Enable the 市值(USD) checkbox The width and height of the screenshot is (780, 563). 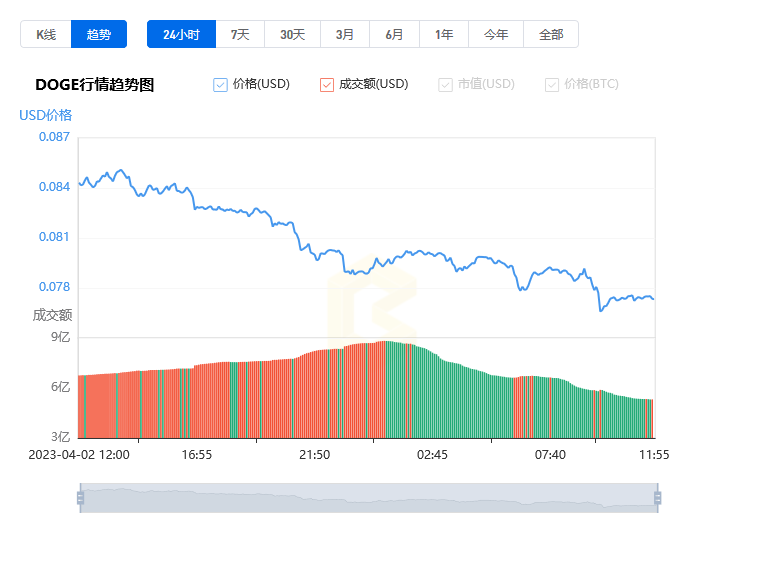click(x=446, y=85)
